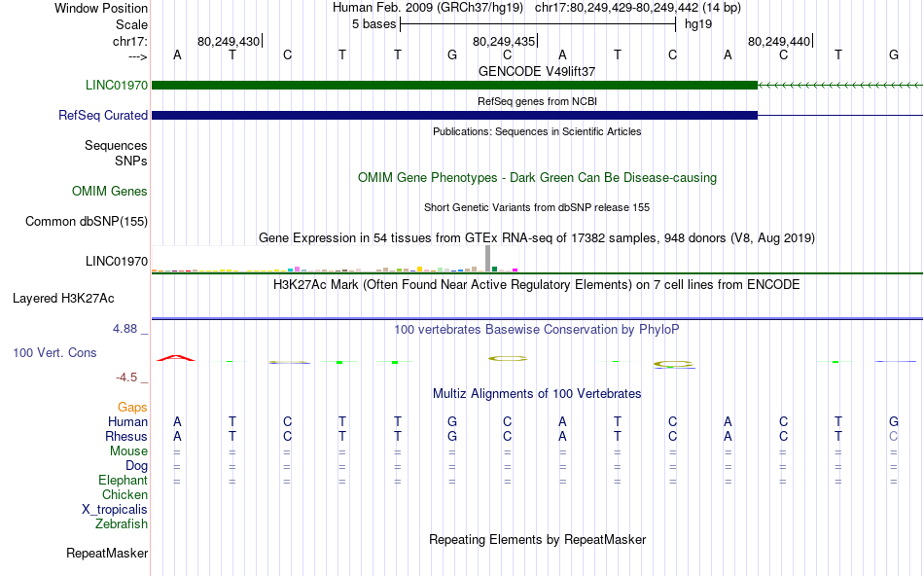Click the RepeatMasker track label
Screen dimensions: 924x576
[107, 553]
